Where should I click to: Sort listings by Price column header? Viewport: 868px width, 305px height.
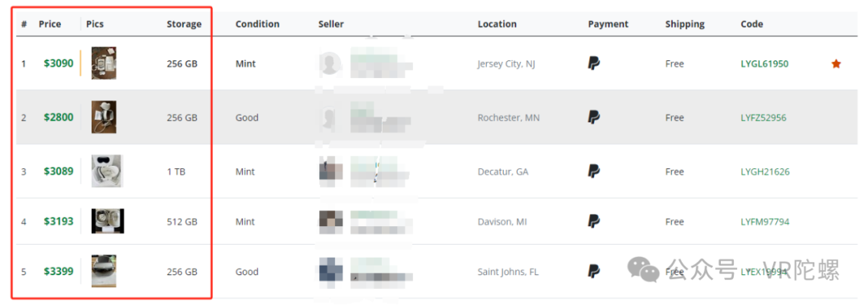coord(50,24)
